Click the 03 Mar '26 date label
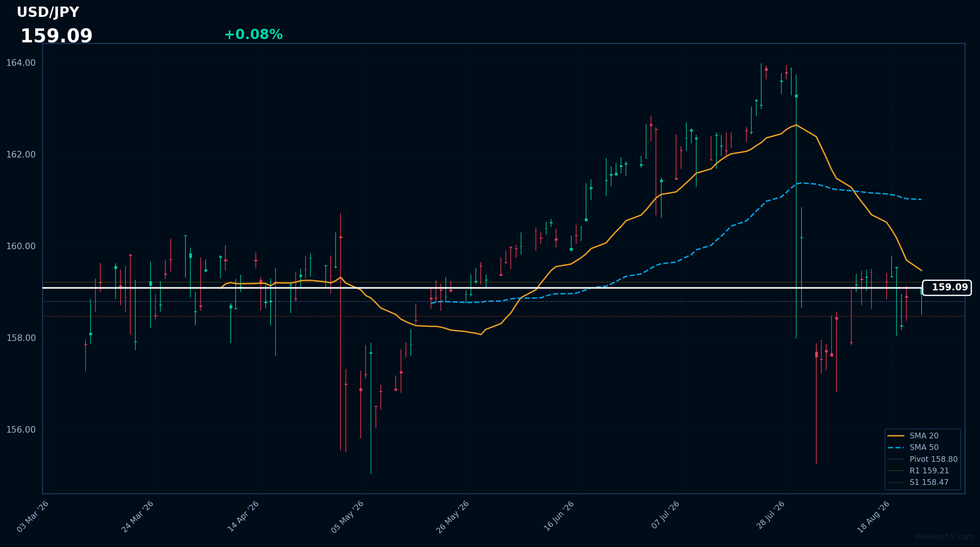980x547 pixels. point(33,517)
